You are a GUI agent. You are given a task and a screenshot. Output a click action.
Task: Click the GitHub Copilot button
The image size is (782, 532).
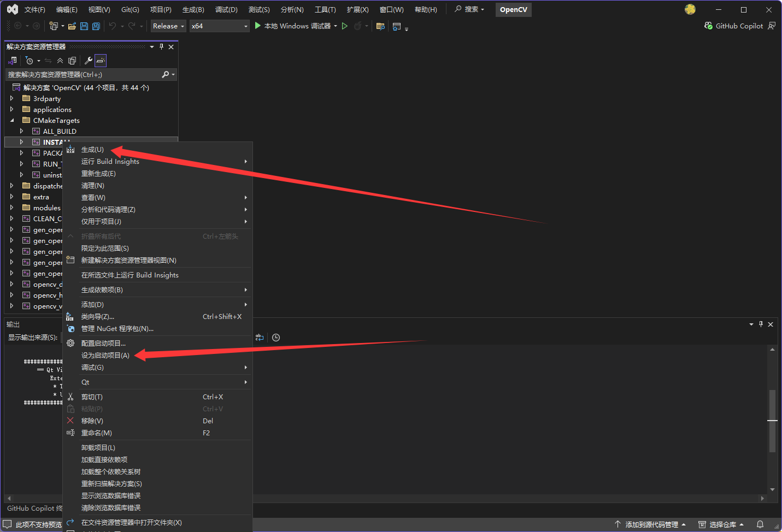(x=734, y=26)
